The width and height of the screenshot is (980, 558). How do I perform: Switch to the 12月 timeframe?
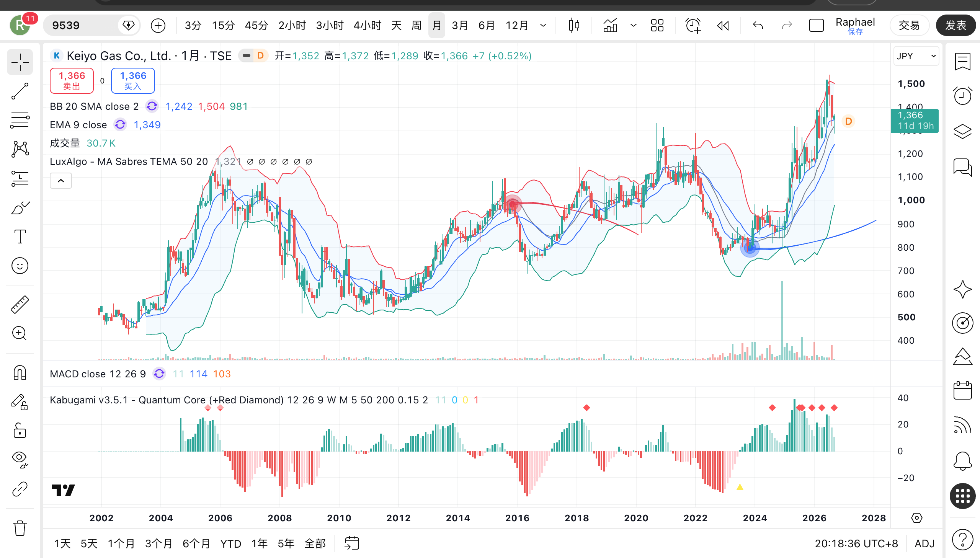click(517, 26)
